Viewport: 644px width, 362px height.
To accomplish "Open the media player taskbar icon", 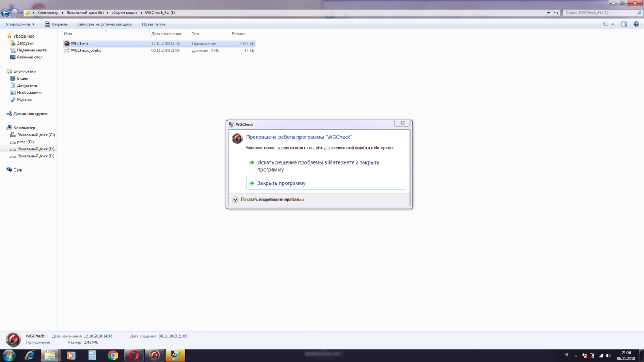I will tap(71, 355).
